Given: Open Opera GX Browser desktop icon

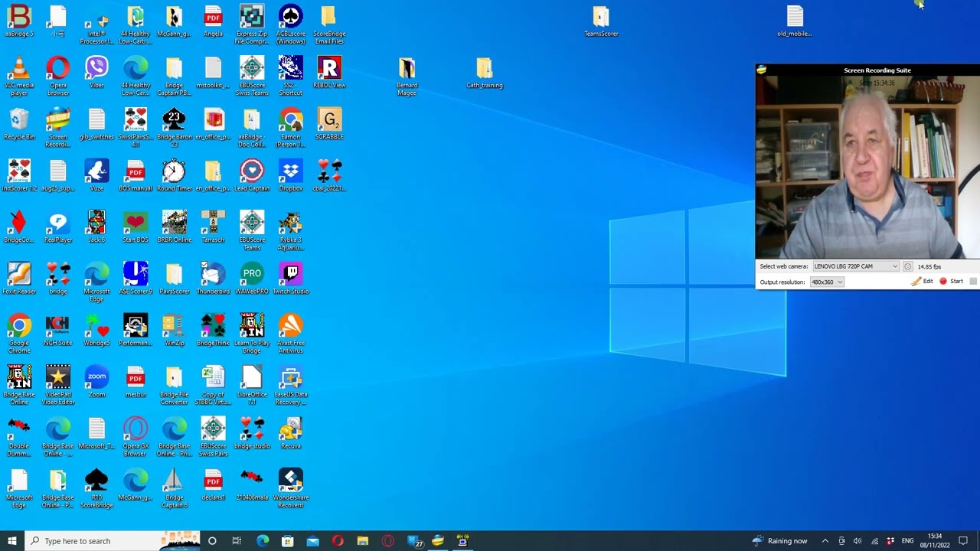Looking at the screenshot, I should click(136, 436).
